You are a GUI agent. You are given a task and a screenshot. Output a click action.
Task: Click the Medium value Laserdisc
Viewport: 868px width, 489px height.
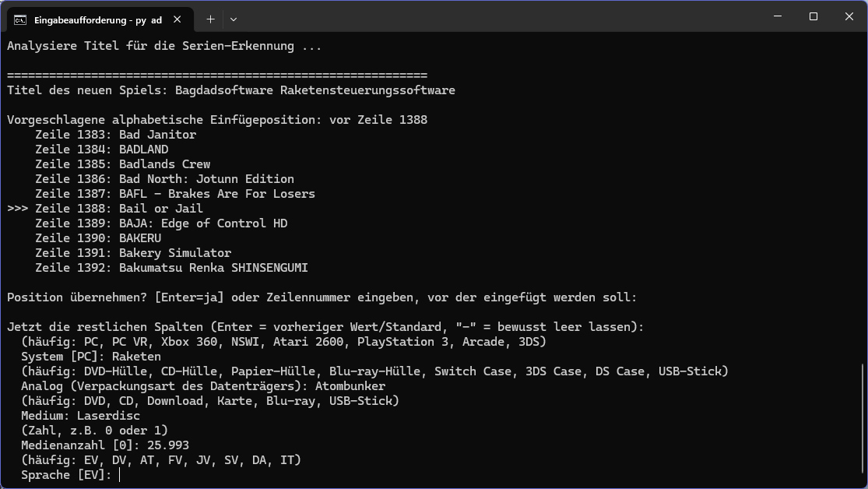coord(108,416)
